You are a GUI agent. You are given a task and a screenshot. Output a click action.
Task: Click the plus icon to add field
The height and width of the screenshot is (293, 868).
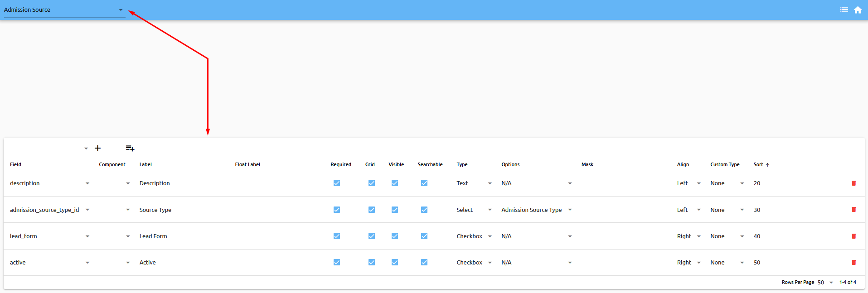97,148
